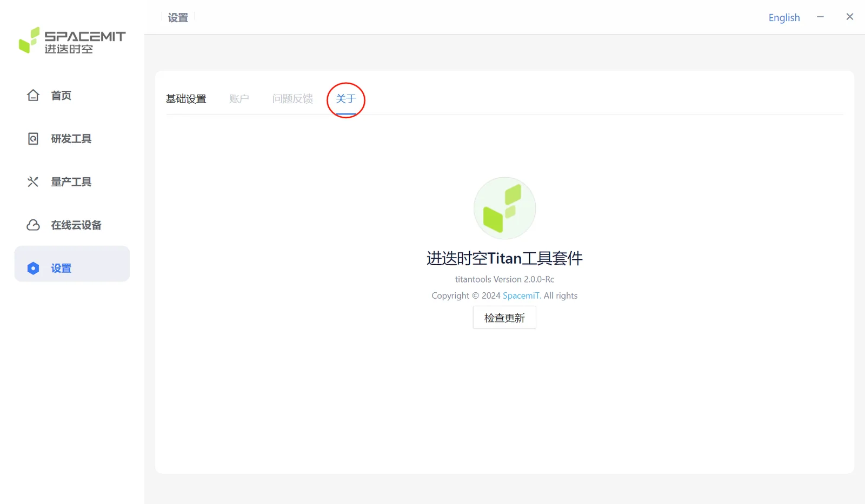Image resolution: width=865 pixels, height=504 pixels.
Task: Click the home icon beside 首页
Action: click(x=33, y=96)
